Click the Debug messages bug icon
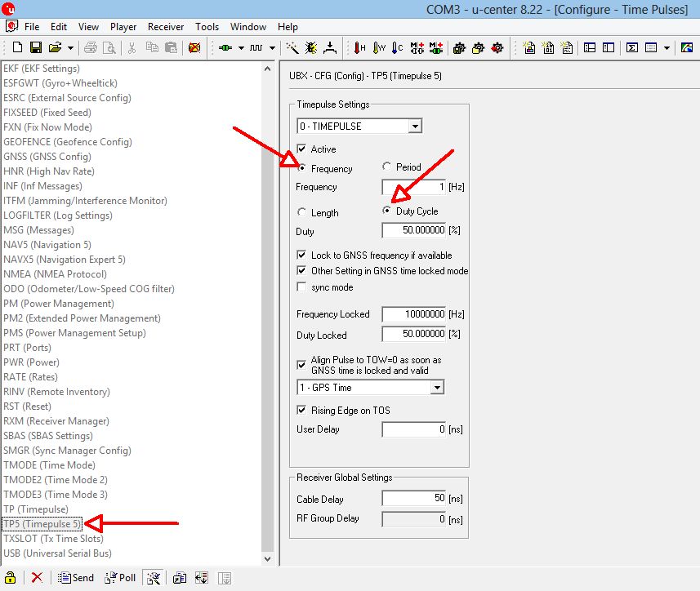 click(311, 47)
